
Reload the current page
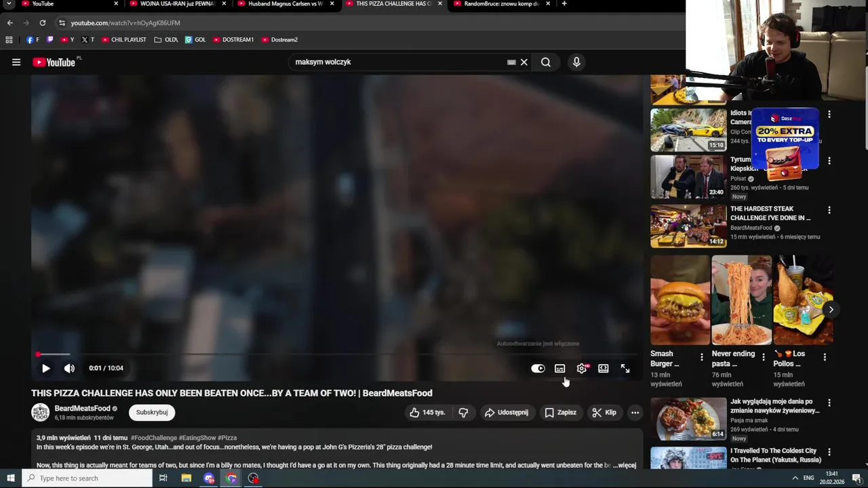coord(42,23)
